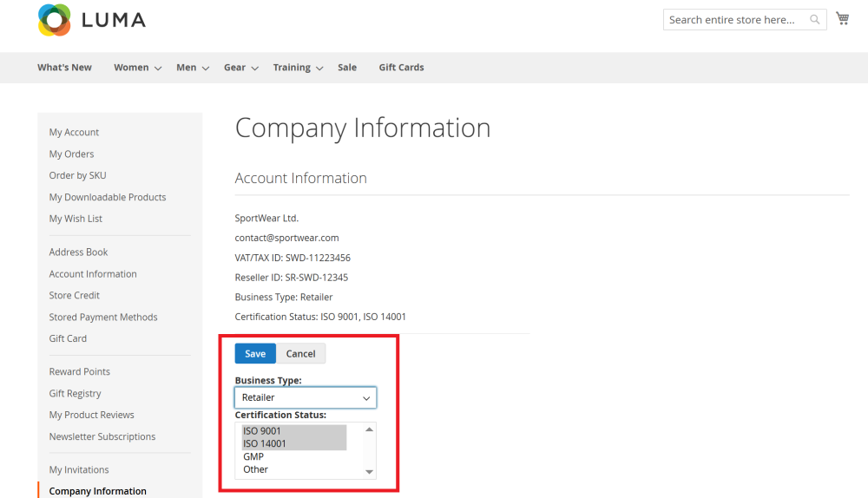Image resolution: width=868 pixels, height=498 pixels.
Task: Click certification list scroll down arrow
Action: click(x=369, y=472)
